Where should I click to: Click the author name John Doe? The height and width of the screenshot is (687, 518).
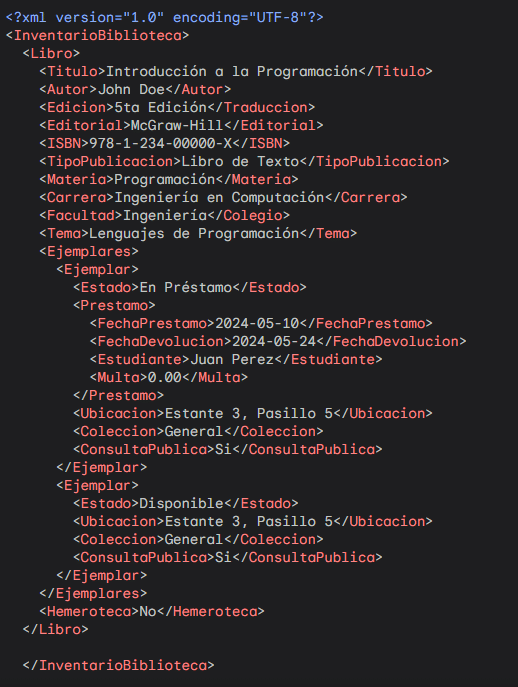coord(131,89)
